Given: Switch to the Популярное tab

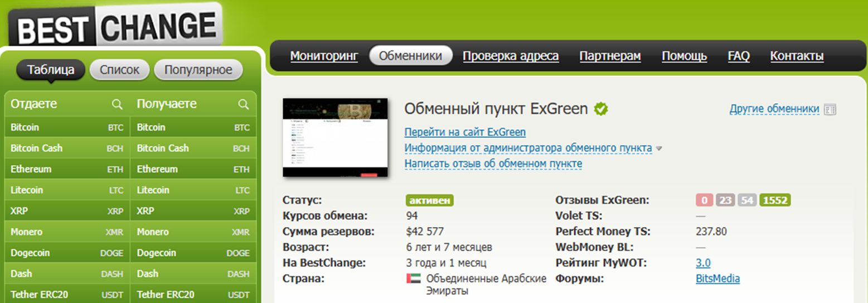Looking at the screenshot, I should (198, 70).
